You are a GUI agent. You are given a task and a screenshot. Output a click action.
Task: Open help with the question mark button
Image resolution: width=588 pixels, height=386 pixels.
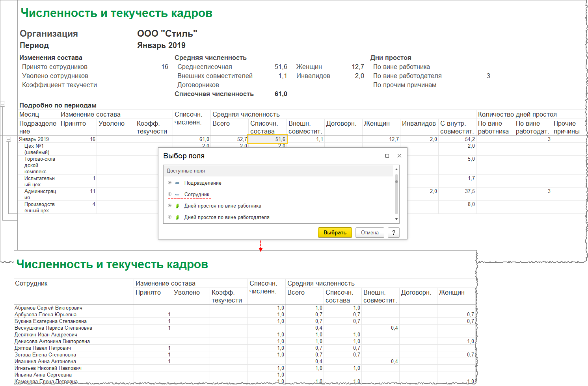coord(393,232)
